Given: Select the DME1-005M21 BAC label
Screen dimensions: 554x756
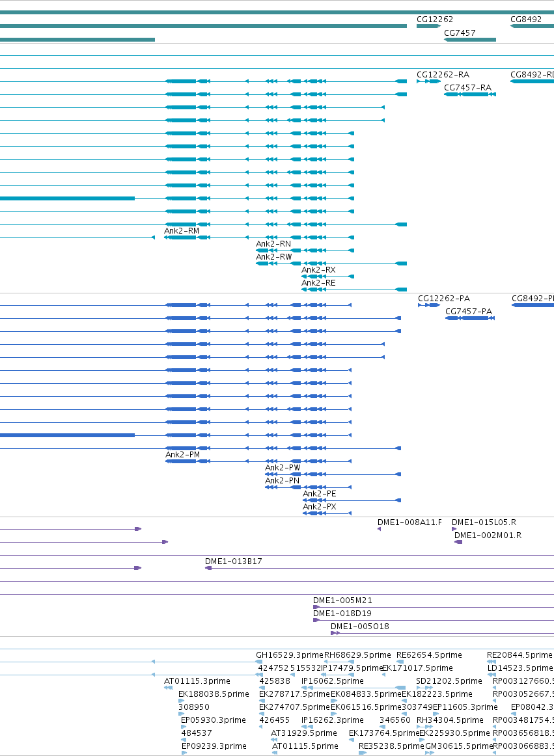Looking at the screenshot, I should coord(342,601).
